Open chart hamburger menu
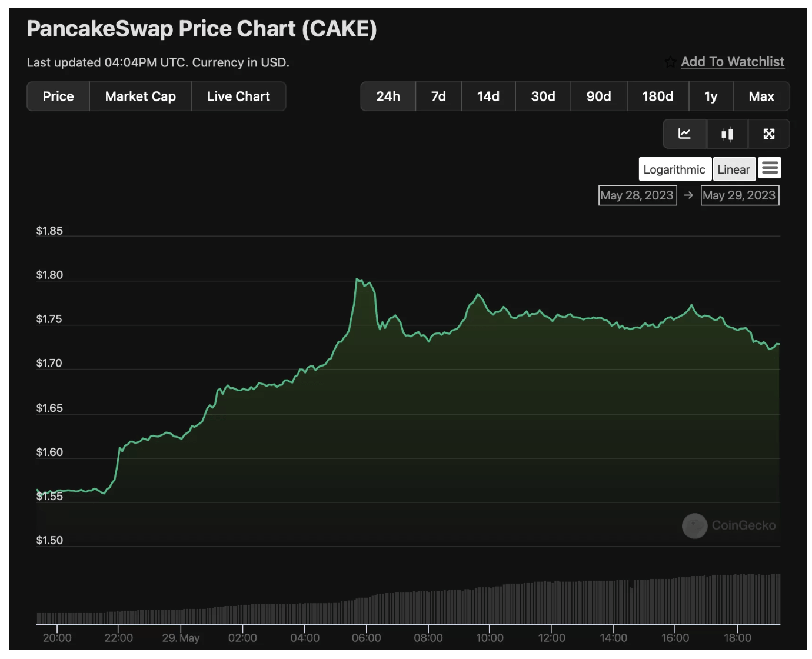The height and width of the screenshot is (659, 812). tap(770, 168)
